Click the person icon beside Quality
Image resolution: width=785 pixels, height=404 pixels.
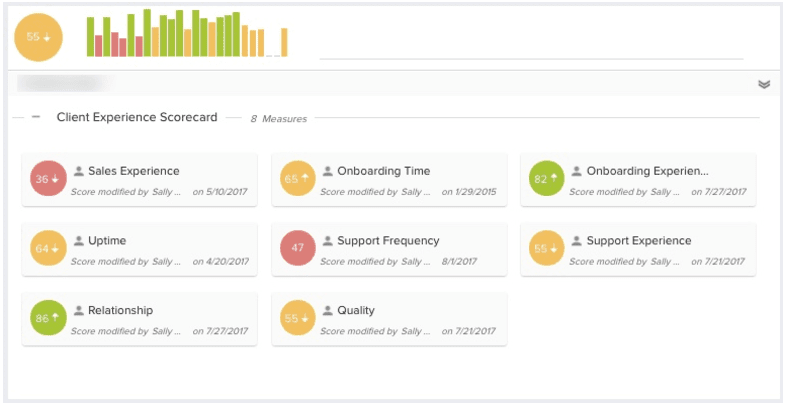pos(328,311)
